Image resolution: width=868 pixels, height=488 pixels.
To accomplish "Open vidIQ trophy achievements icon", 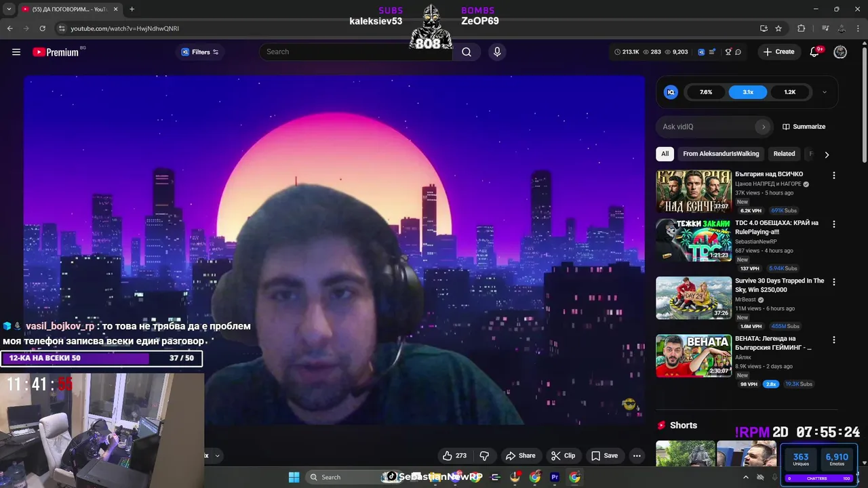I will [728, 52].
